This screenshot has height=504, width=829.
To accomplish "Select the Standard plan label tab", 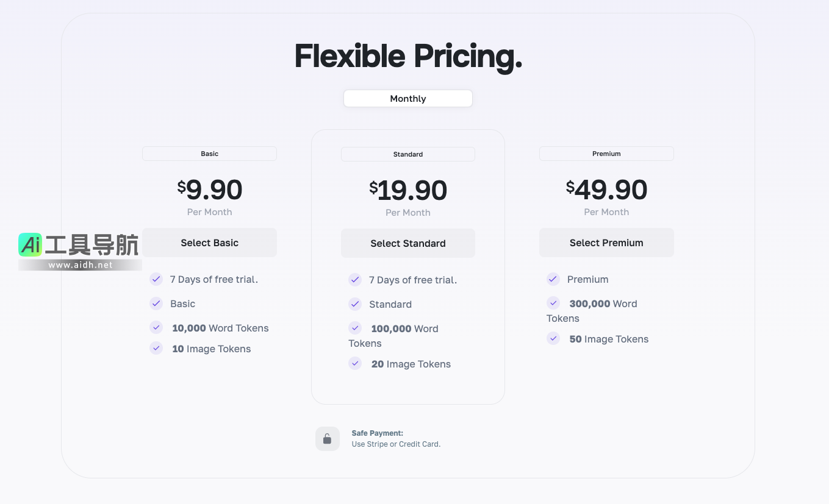I will [408, 154].
